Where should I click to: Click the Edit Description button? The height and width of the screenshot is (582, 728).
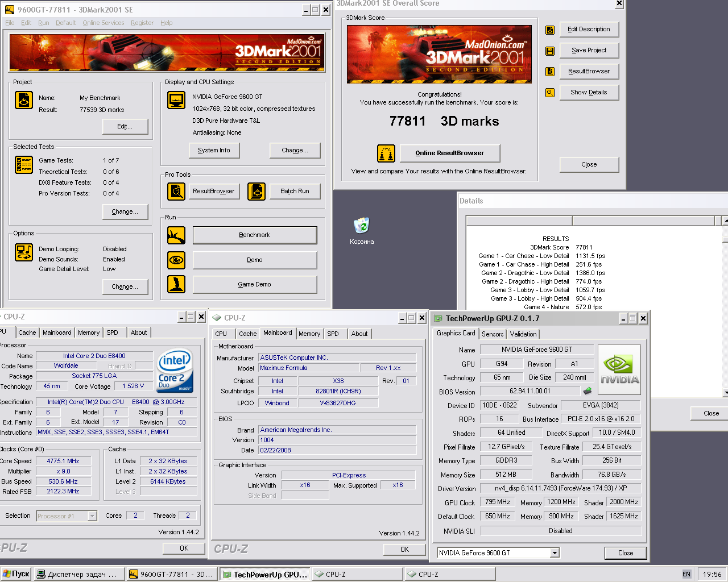[x=589, y=30]
